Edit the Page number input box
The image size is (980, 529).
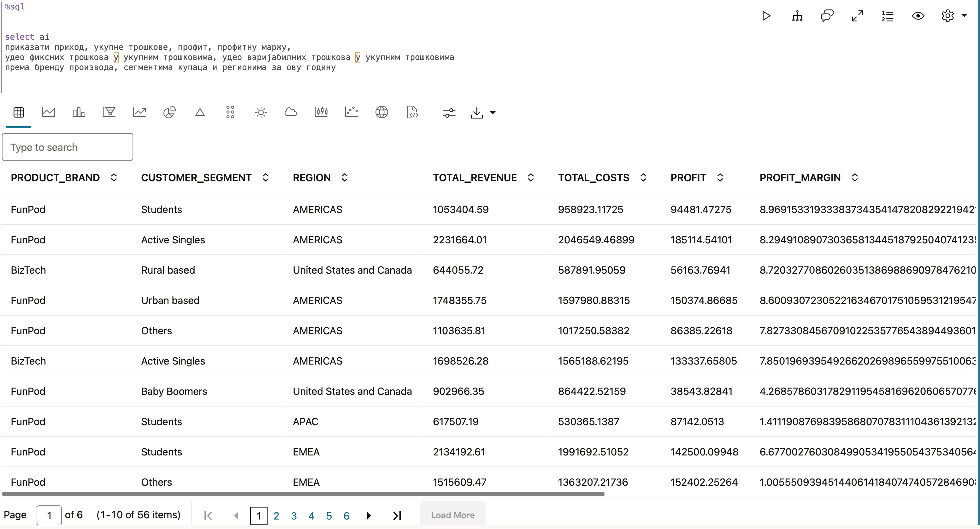coord(49,515)
